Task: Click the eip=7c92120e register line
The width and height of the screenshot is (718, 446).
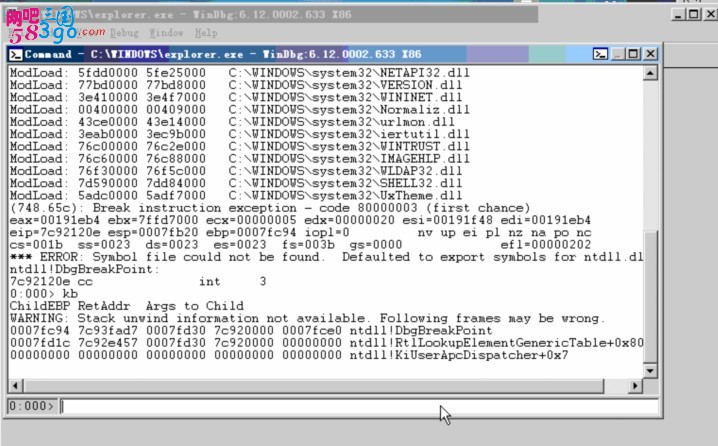Action: (x=300, y=233)
